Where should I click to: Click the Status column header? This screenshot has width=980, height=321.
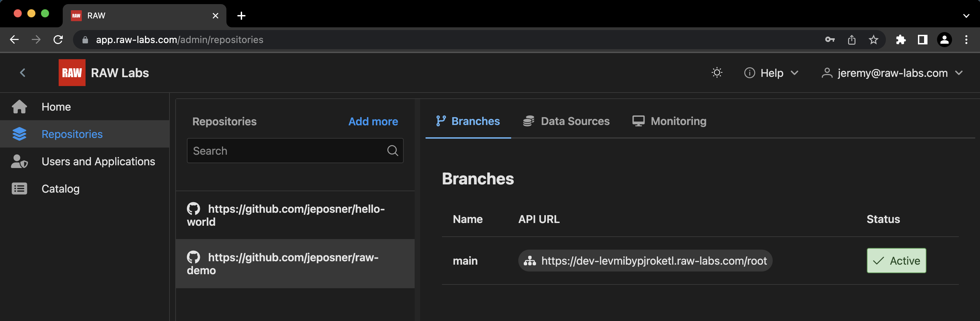click(x=883, y=219)
